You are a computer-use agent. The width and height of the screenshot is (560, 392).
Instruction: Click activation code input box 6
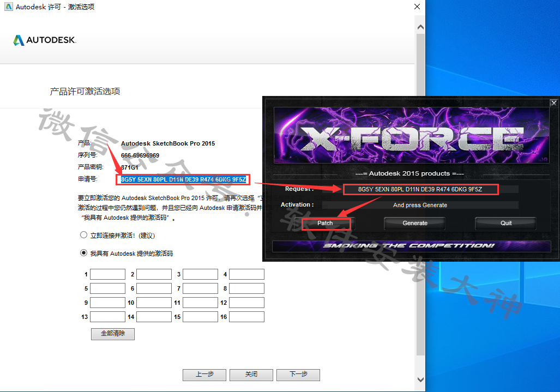click(154, 288)
